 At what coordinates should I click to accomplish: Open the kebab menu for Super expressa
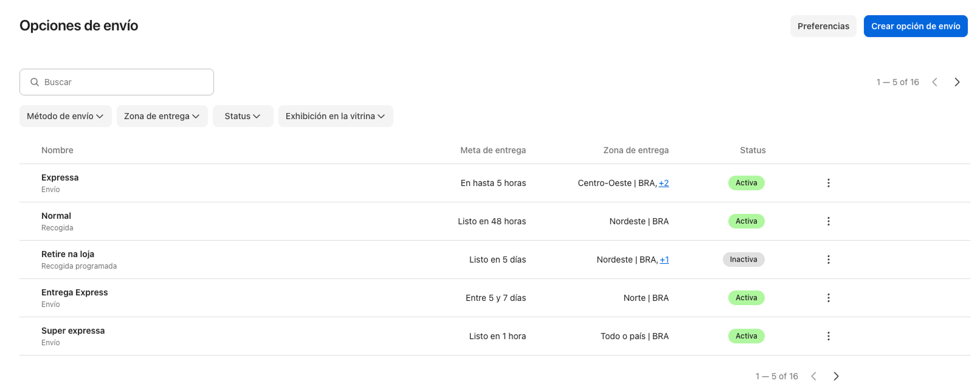click(x=829, y=336)
